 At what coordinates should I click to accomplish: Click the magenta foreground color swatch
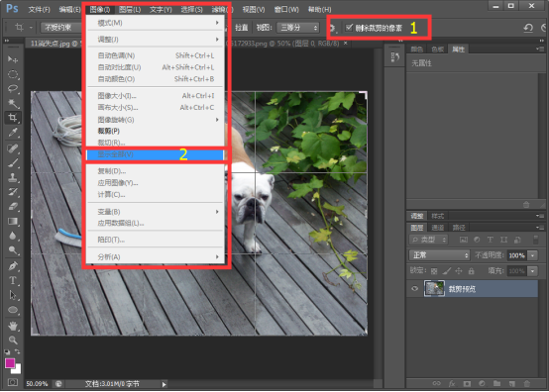(x=10, y=363)
